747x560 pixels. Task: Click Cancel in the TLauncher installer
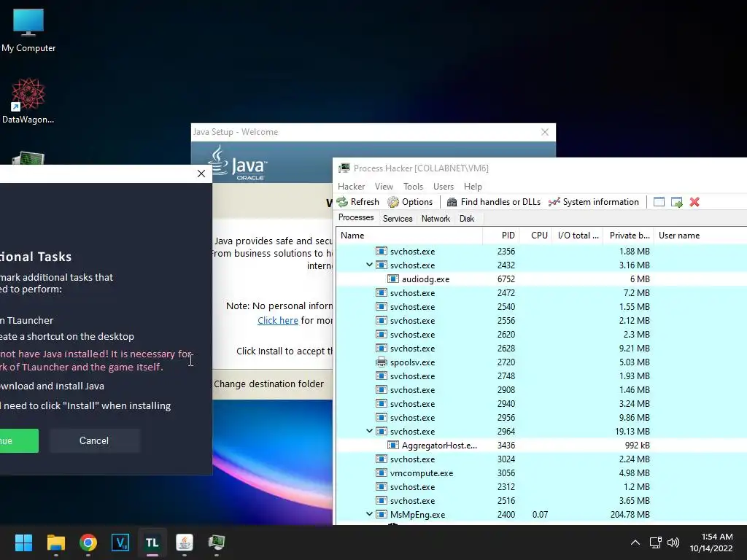click(x=94, y=440)
